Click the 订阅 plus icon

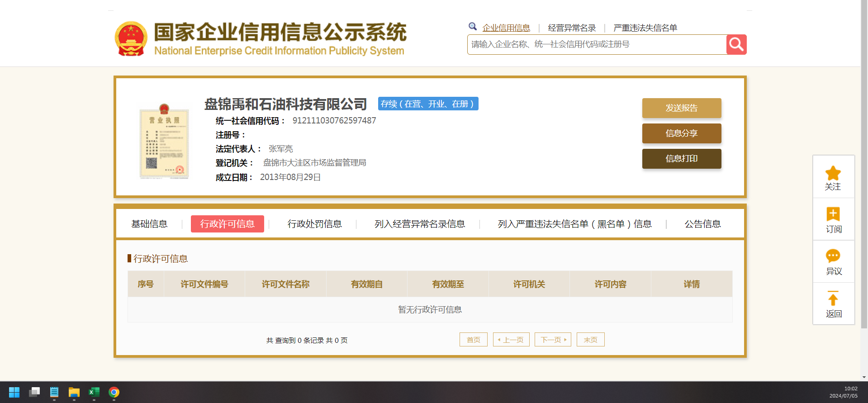833,214
